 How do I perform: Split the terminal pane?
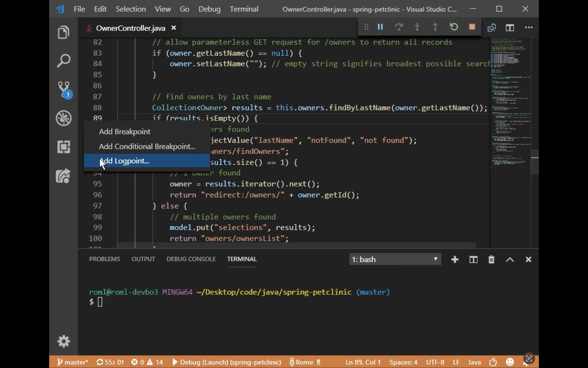pos(473,259)
